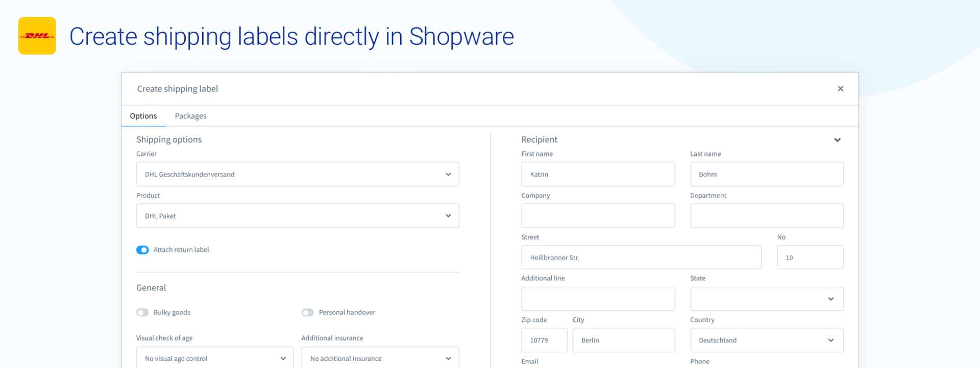Click the Shipping options heading
Viewport: 980px width, 368px height.
[169, 140]
